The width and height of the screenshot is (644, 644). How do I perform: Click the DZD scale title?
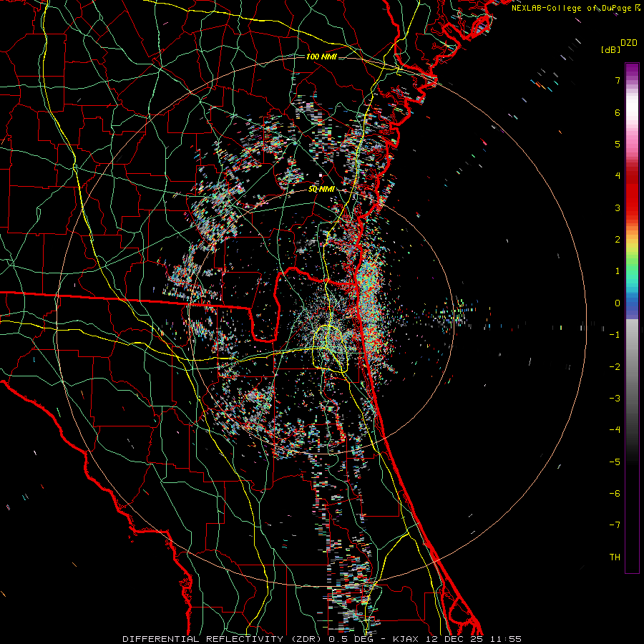click(x=629, y=43)
